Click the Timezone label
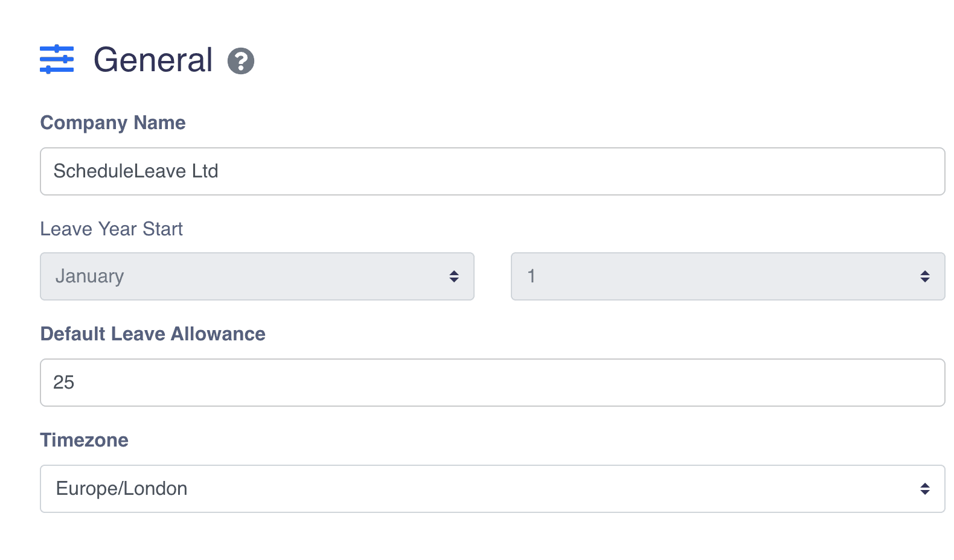 coord(84,440)
